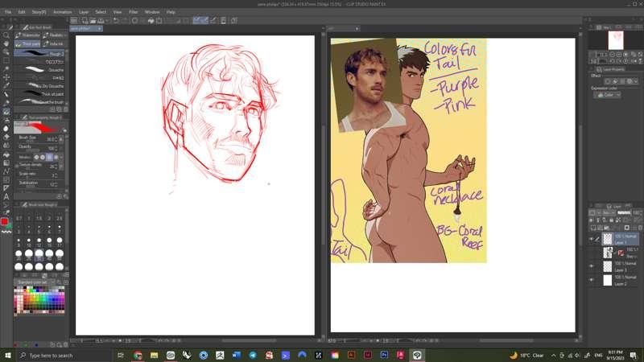Select fourth Mixing color mode option
Image resolution: width=644 pixels, height=362 pixels.
[x=56, y=157]
